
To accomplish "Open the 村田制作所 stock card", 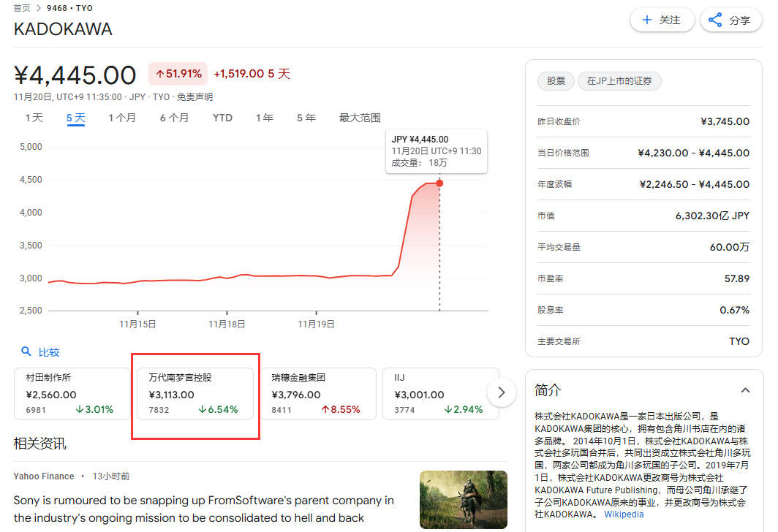I will click(x=69, y=393).
